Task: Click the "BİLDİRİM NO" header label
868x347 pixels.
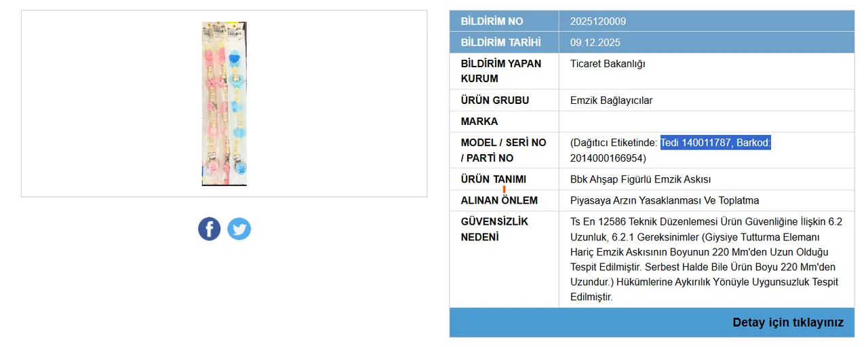Action: pyautogui.click(x=492, y=21)
